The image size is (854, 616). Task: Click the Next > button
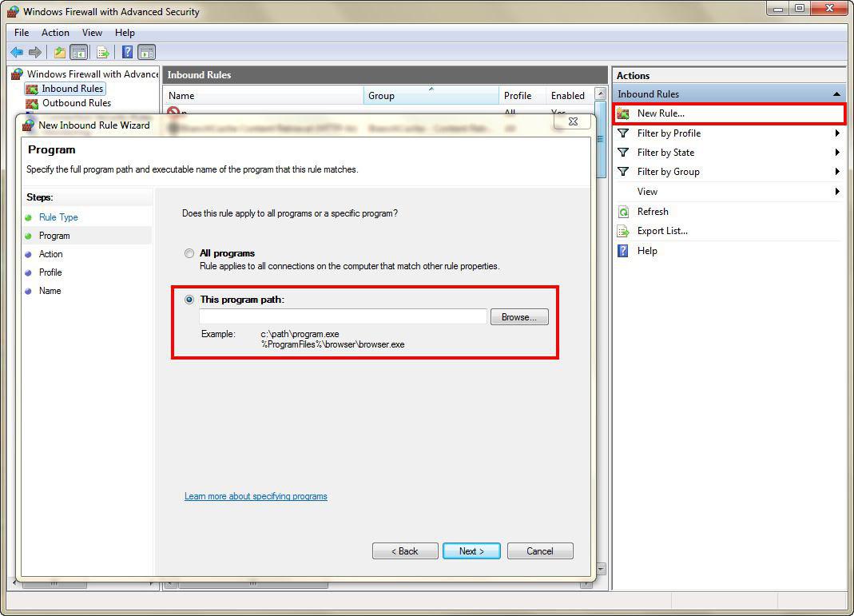pyautogui.click(x=471, y=551)
